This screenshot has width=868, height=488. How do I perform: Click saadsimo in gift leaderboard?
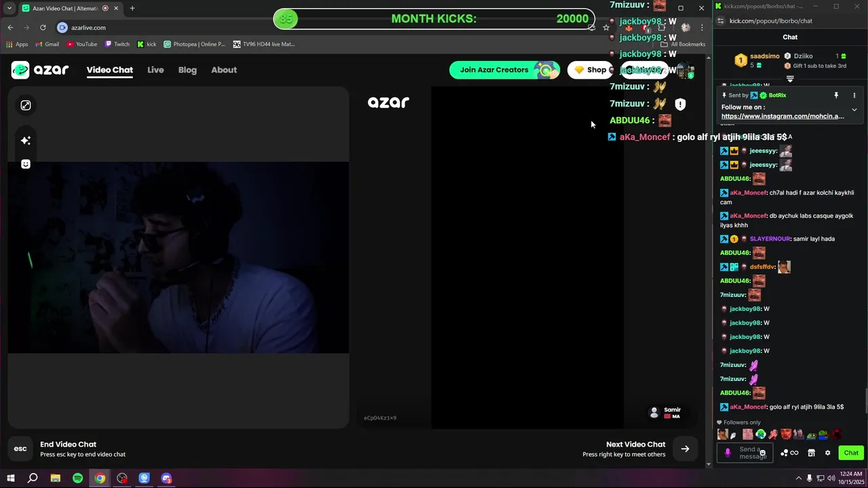[x=765, y=56]
